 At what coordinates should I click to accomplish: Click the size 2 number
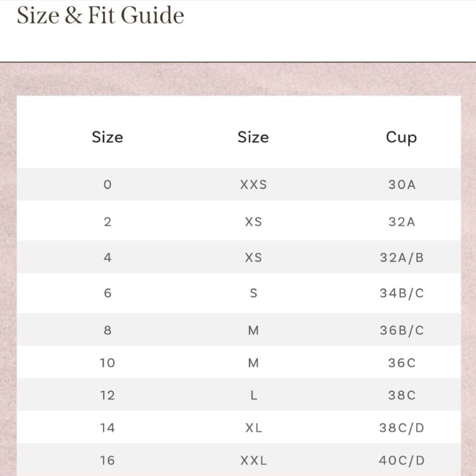click(x=108, y=222)
